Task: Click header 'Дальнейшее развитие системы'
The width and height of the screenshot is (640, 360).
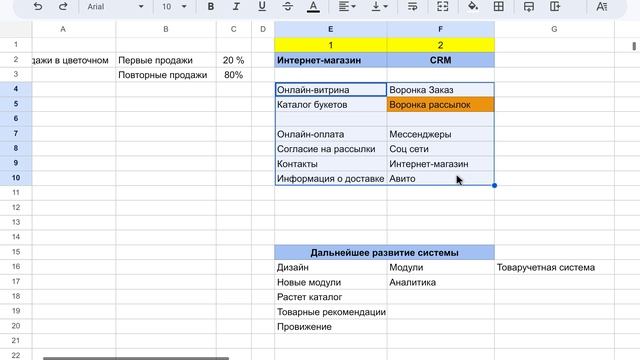Action: [384, 253]
